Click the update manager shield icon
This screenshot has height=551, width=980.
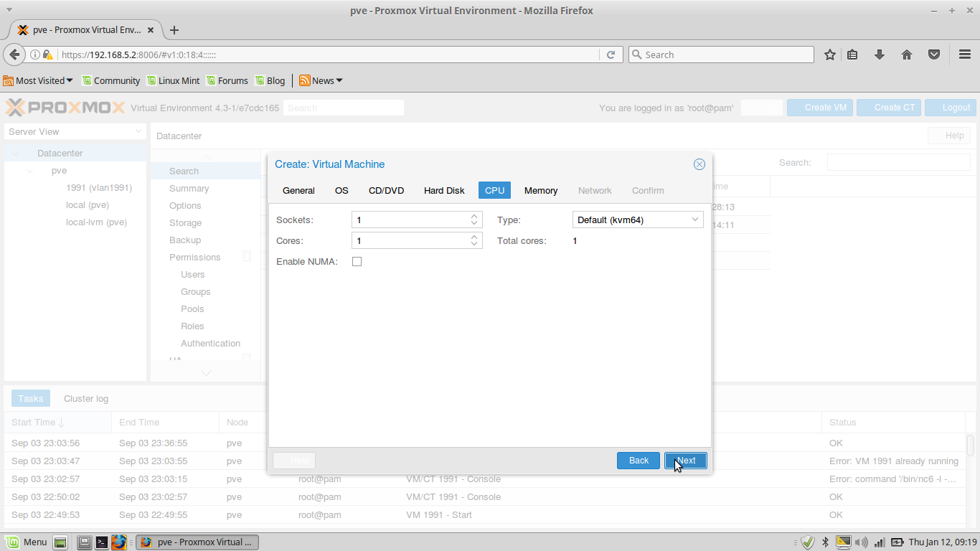(x=808, y=542)
